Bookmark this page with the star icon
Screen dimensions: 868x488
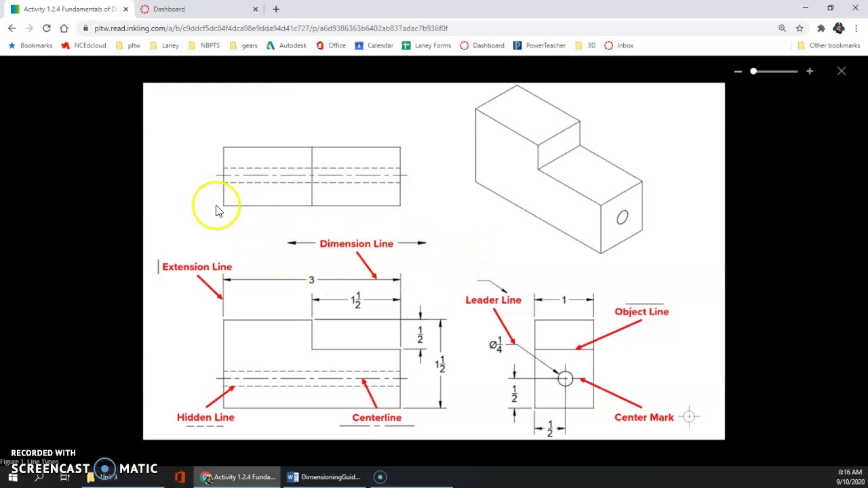coord(800,28)
